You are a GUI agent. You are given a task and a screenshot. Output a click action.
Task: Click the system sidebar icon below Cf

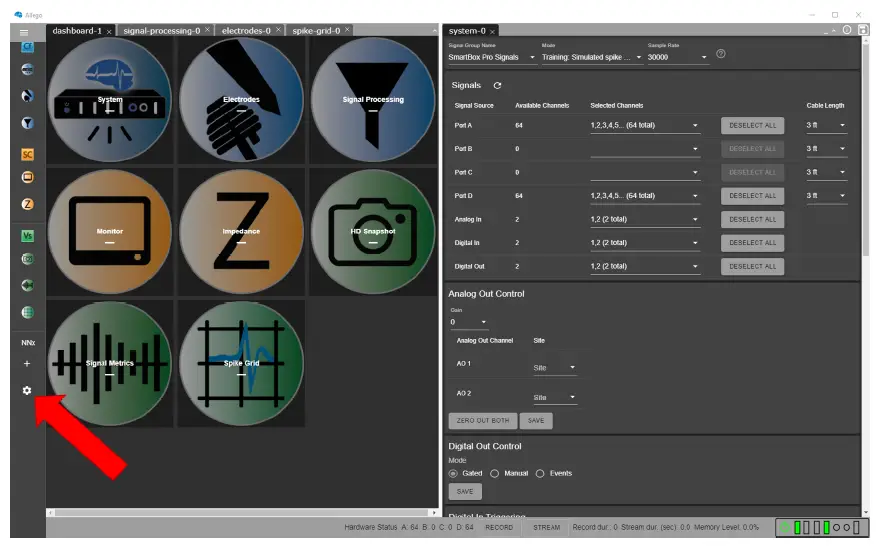pyautogui.click(x=27, y=70)
